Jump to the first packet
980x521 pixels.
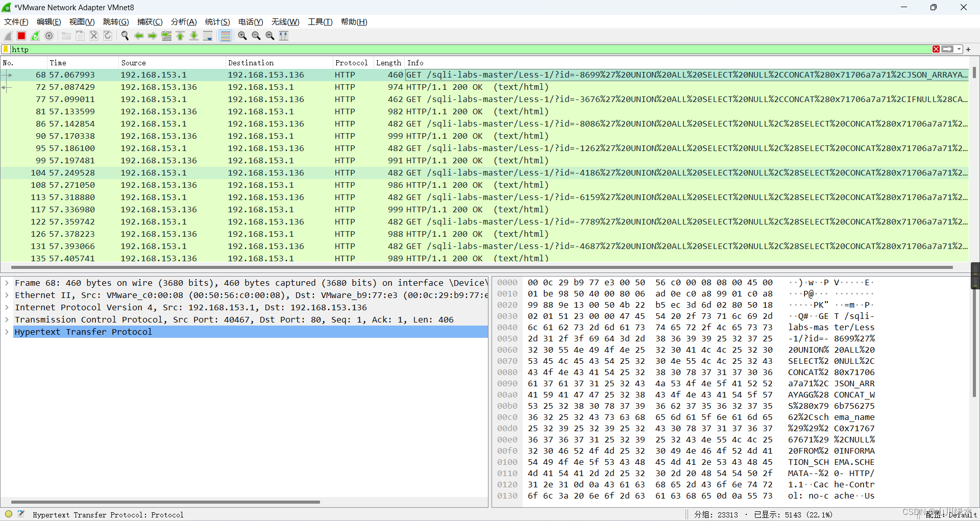pyautogui.click(x=180, y=36)
